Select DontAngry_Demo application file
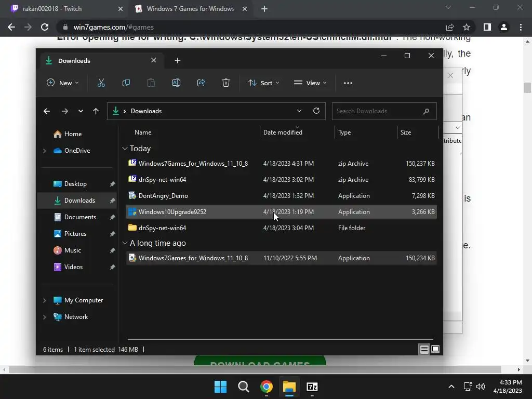532x399 pixels. [281, 196]
